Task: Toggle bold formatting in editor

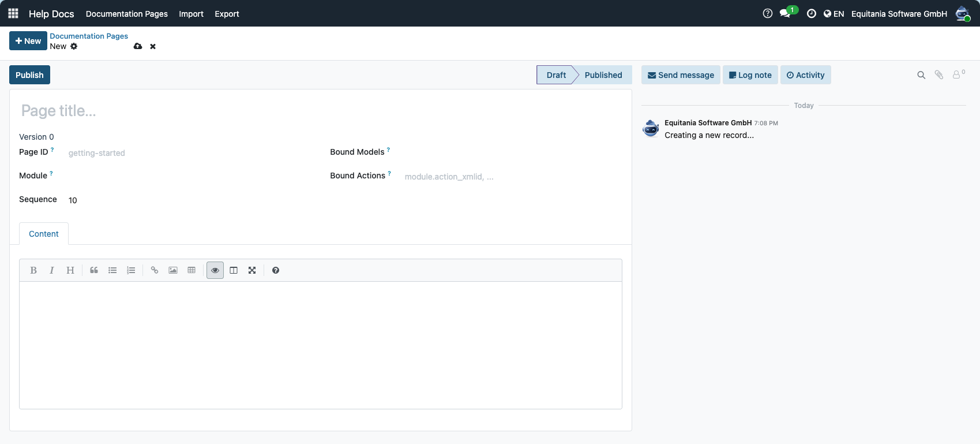Action: point(33,270)
